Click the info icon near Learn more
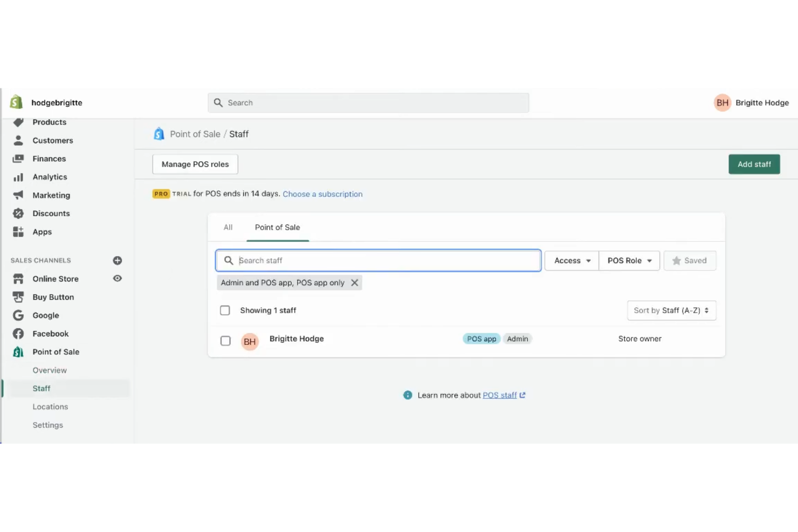The width and height of the screenshot is (798, 532). click(408, 395)
